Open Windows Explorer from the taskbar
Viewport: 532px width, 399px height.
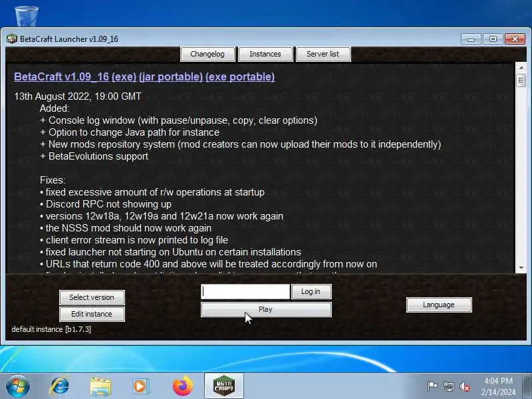[100, 386]
